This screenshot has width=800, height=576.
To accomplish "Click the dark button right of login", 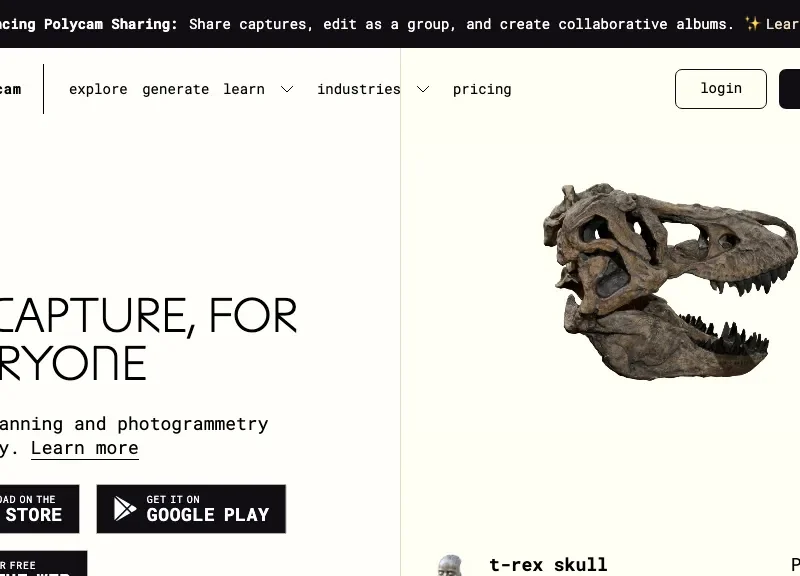I will tap(789, 89).
